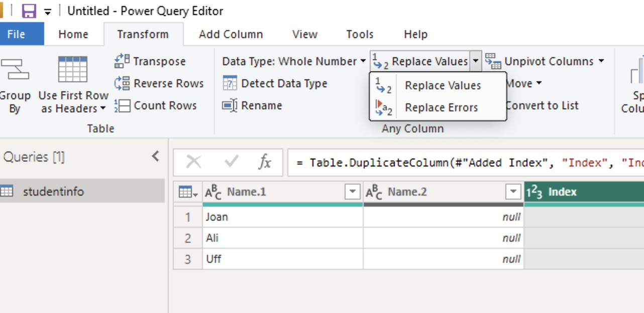The image size is (644, 313).
Task: Select the Index column header
Action: pyautogui.click(x=584, y=192)
